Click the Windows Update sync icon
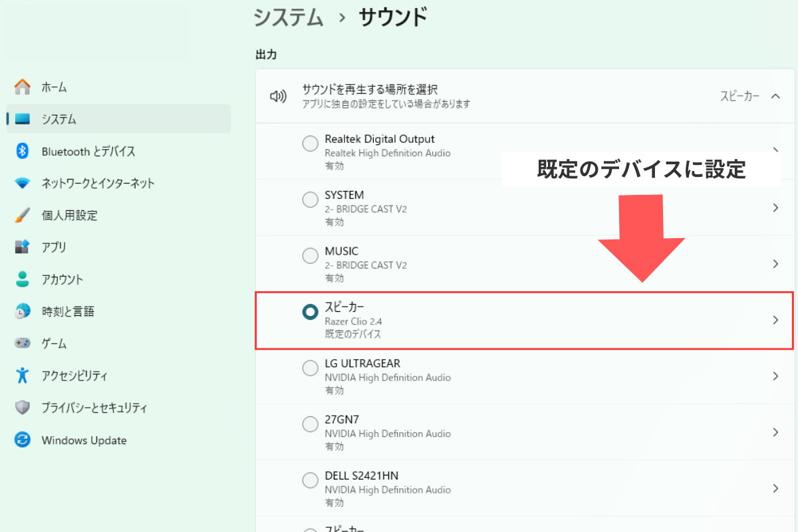This screenshot has width=798, height=532. pos(23,440)
